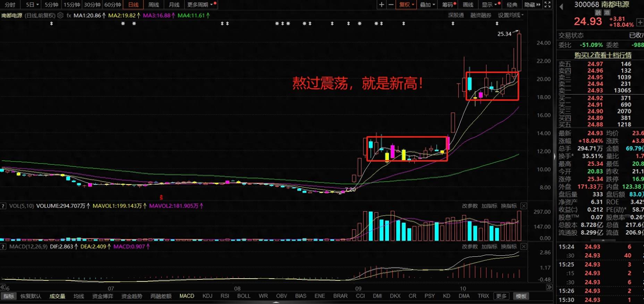Click 换指标 in the MACD panel
The height and width of the screenshot is (304, 644).
tap(509, 246)
